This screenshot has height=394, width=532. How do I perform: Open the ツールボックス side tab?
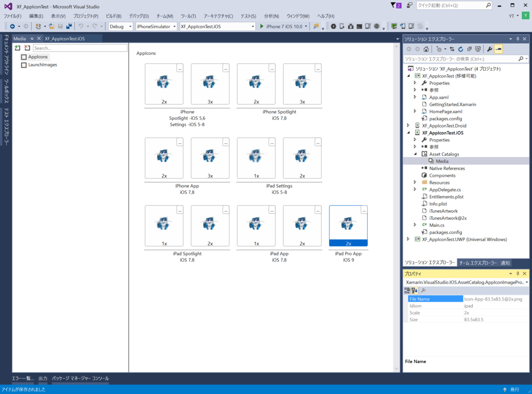tap(6, 90)
